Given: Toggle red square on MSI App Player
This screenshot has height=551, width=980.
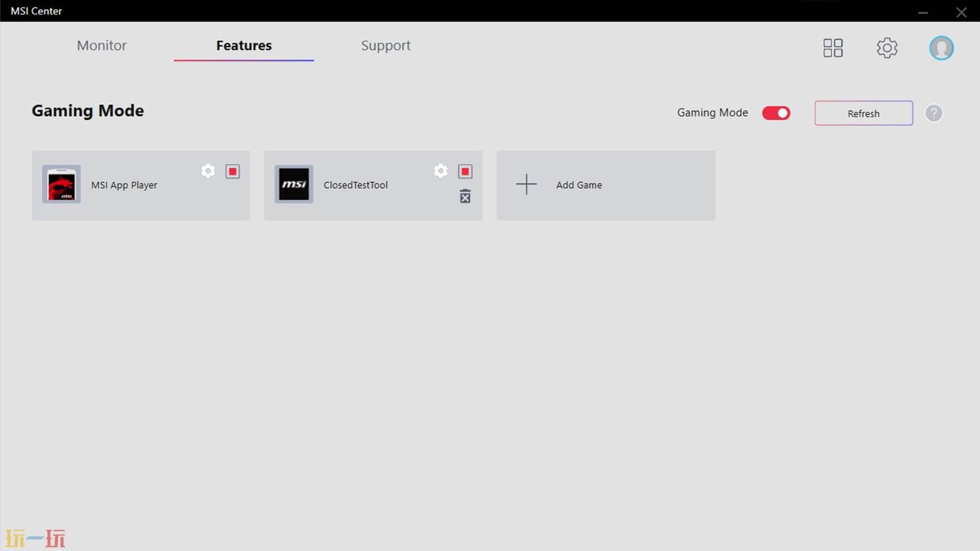Looking at the screenshot, I should pyautogui.click(x=232, y=171).
